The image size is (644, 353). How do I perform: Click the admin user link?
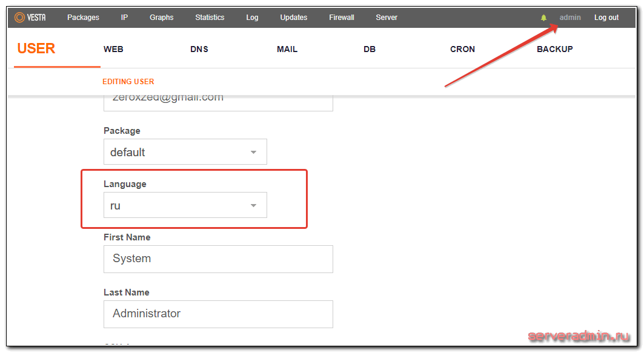(570, 17)
